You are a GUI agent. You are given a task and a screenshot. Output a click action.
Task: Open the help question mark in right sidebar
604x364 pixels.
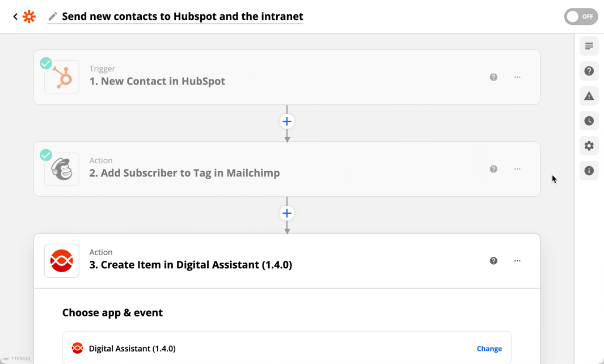(589, 71)
